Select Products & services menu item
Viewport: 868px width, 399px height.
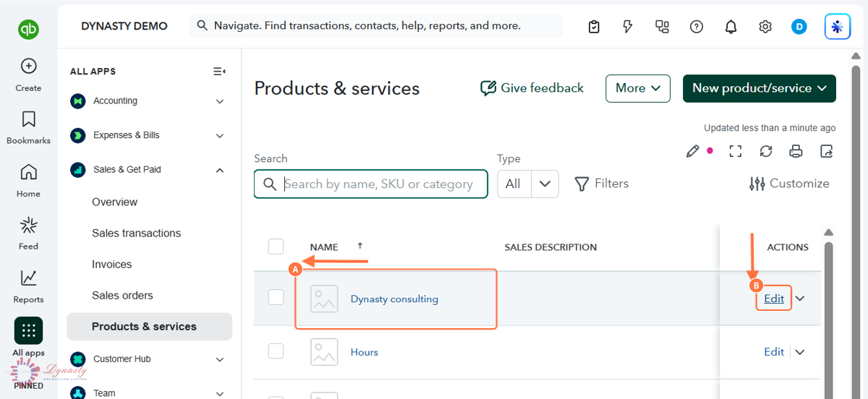(x=150, y=327)
